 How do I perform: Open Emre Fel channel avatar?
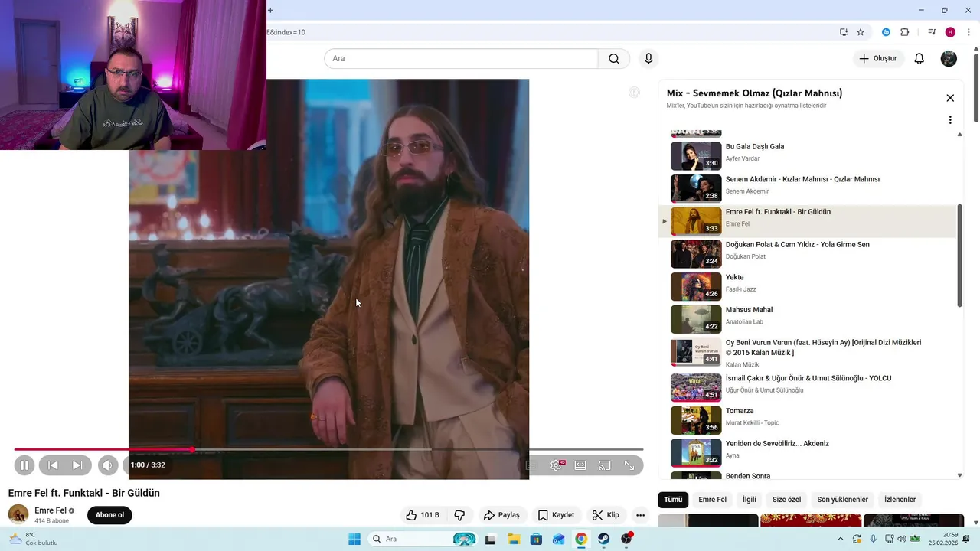pyautogui.click(x=18, y=515)
